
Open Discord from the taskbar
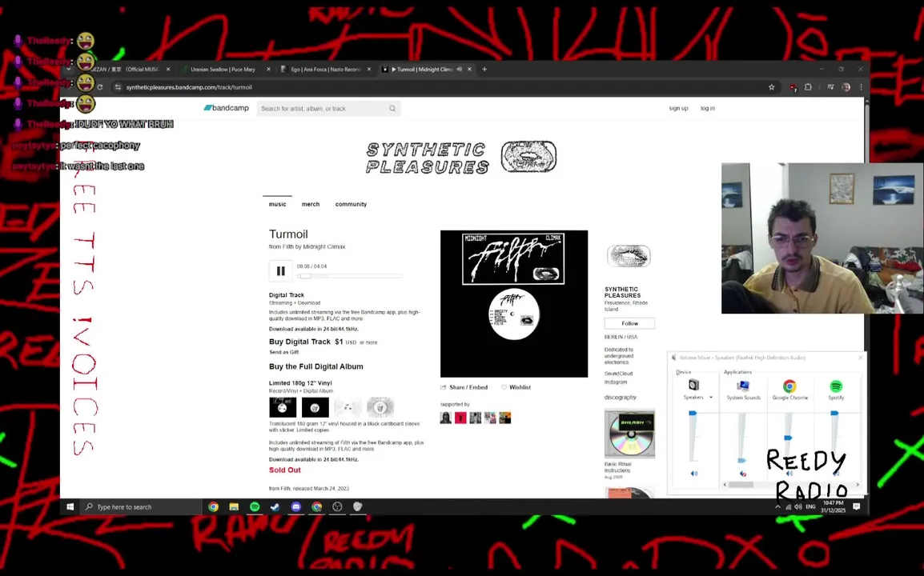coord(295,506)
